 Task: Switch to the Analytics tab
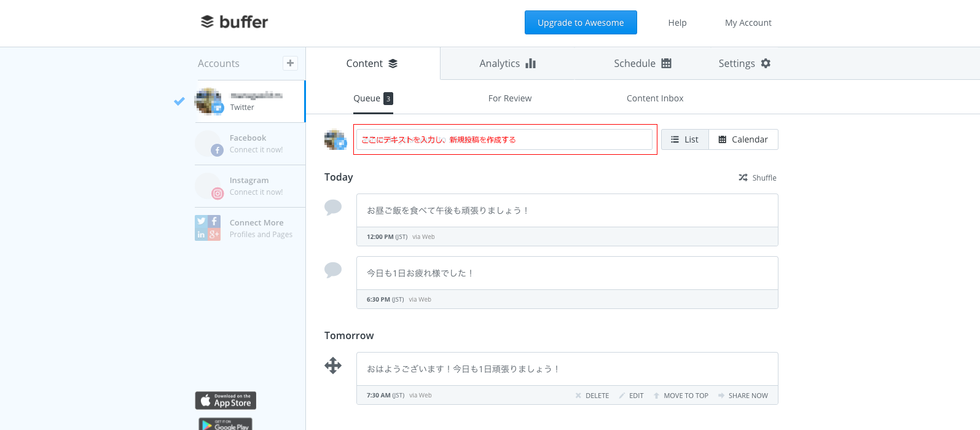(x=508, y=63)
